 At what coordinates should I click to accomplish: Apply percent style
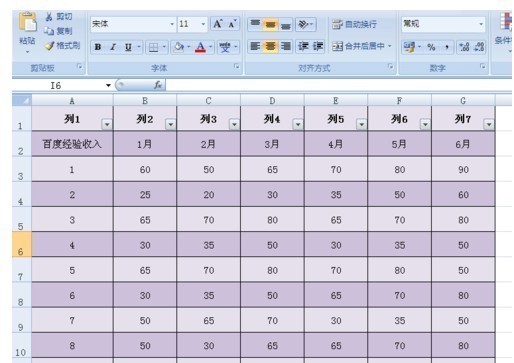(x=431, y=47)
